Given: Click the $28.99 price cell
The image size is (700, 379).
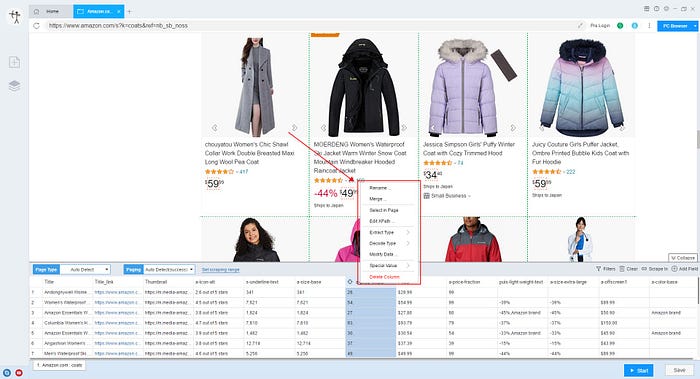Looking at the screenshot, I should point(421,292).
